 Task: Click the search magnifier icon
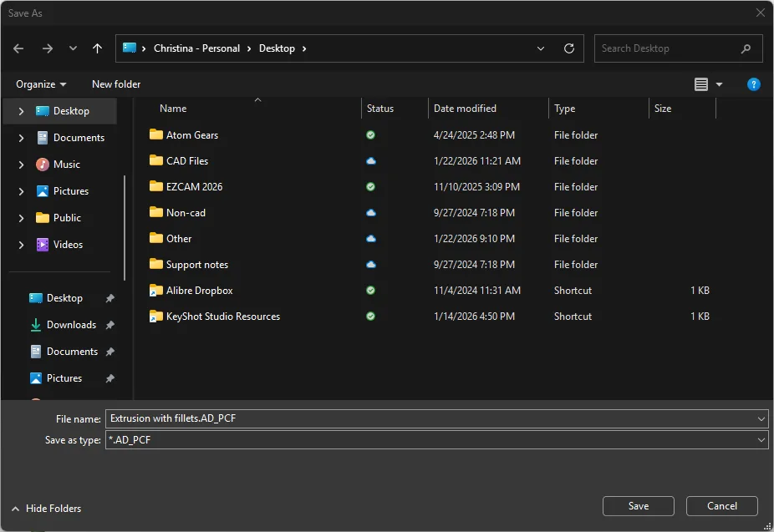(746, 48)
